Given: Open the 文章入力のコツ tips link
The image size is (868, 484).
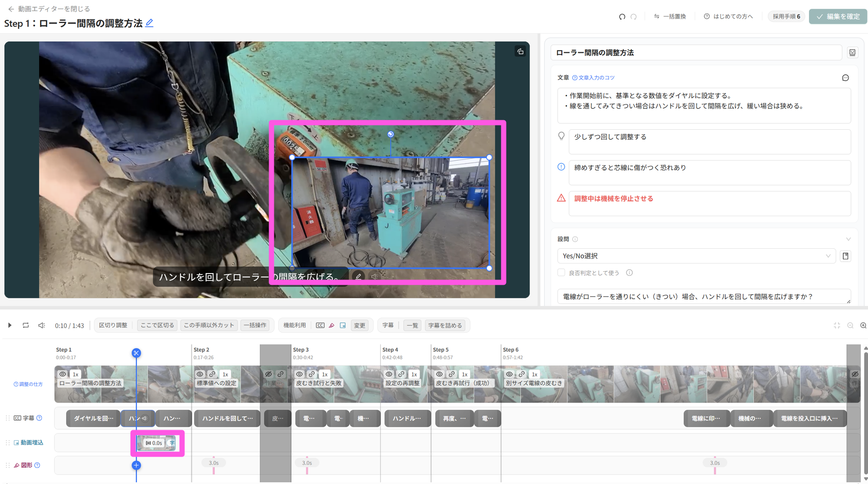Looking at the screenshot, I should point(593,78).
